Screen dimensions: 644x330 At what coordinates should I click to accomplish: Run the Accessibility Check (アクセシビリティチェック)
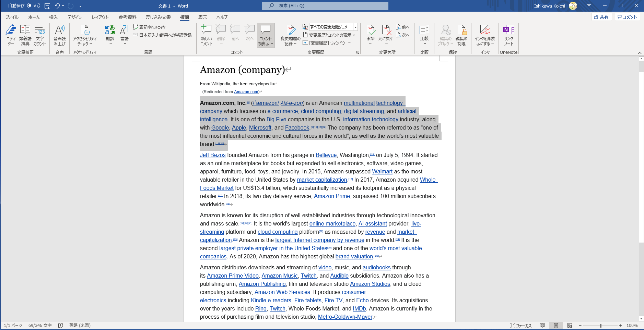[x=85, y=35]
